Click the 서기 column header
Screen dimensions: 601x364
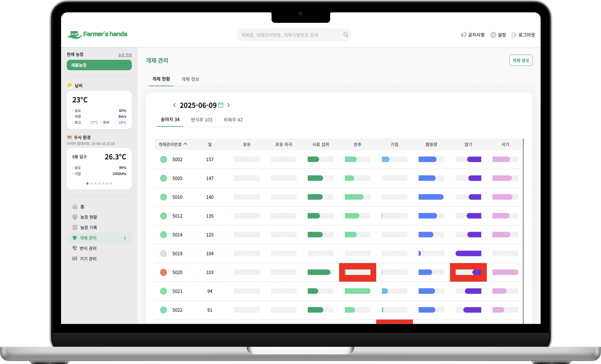505,144
